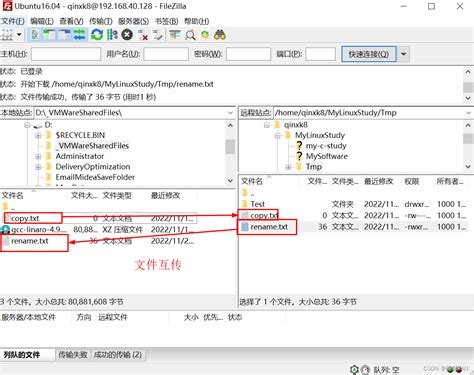Select my-c-study in the remote tree

pyautogui.click(x=326, y=146)
